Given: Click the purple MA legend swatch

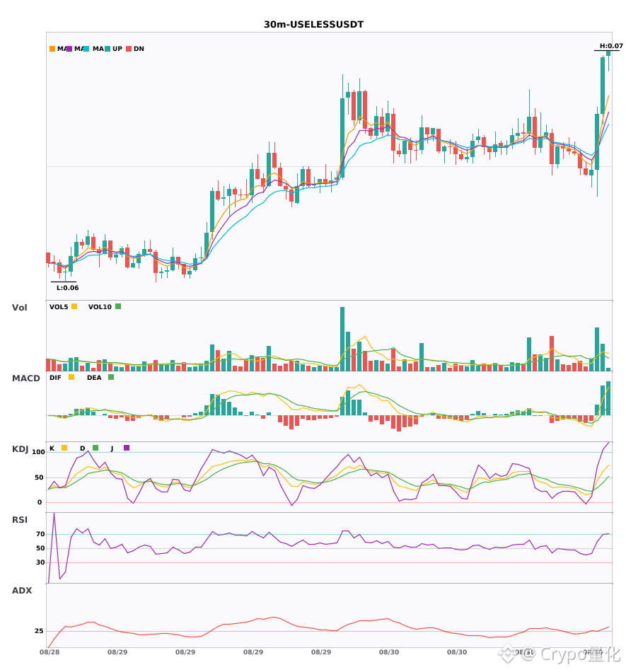Looking at the screenshot, I should [x=69, y=49].
